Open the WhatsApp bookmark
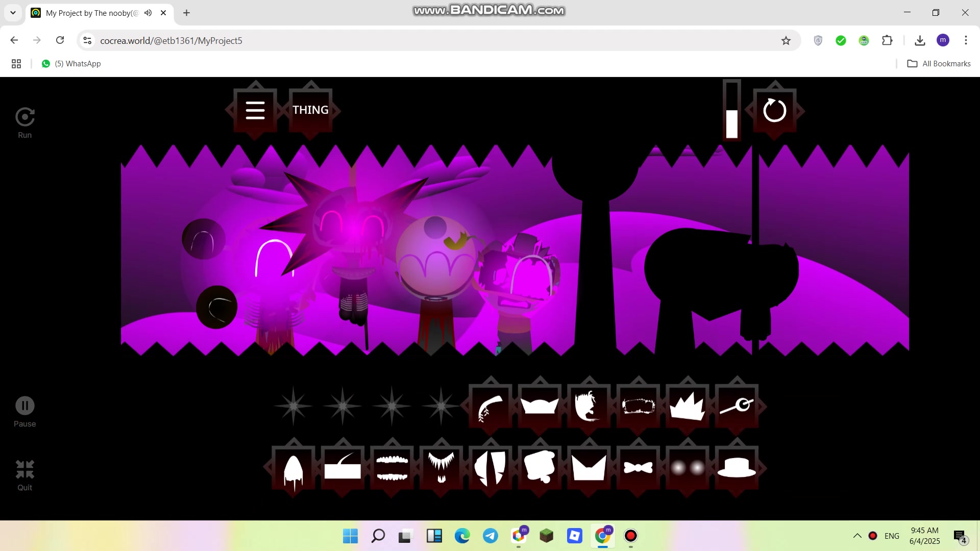 71,64
